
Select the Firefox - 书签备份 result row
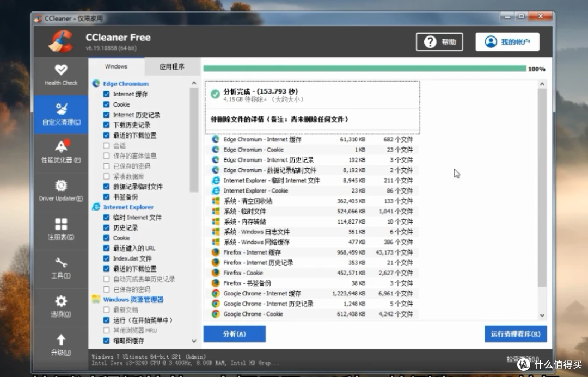coord(313,283)
